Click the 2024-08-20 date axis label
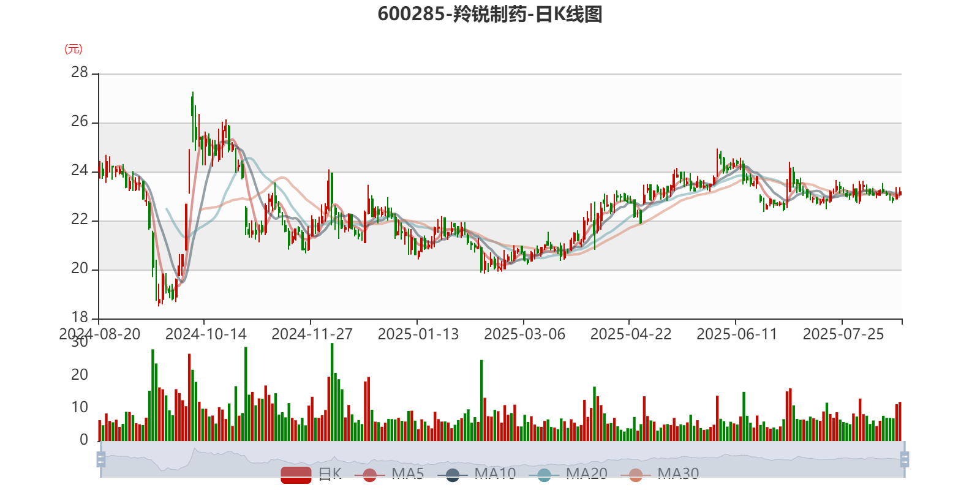 pyautogui.click(x=100, y=334)
